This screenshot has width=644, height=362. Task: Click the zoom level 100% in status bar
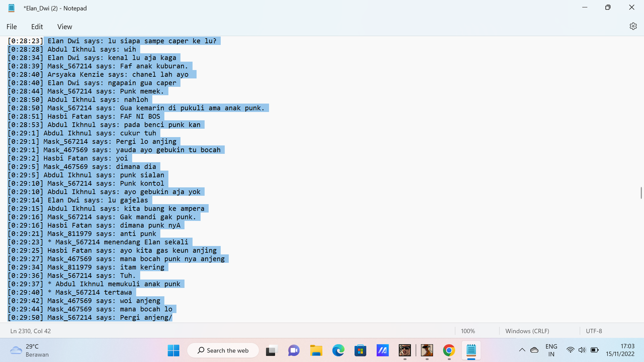tap(468, 331)
